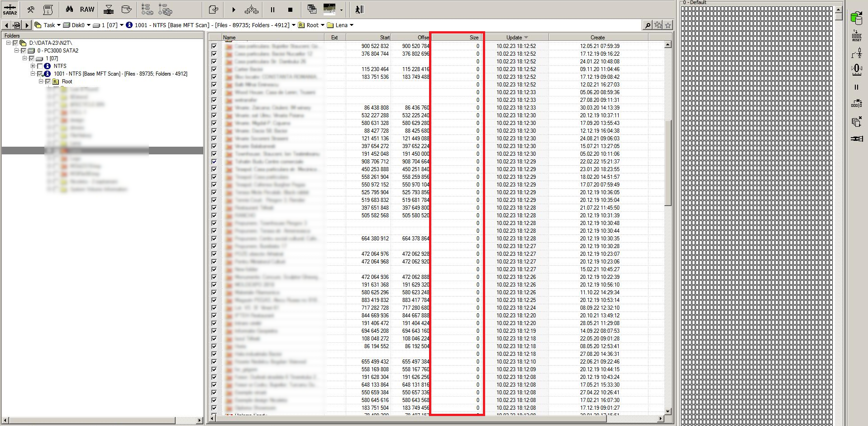Image resolution: width=868 pixels, height=426 pixels.
Task: Check the unchecked NTFS partition checkbox
Action: [x=40, y=66]
